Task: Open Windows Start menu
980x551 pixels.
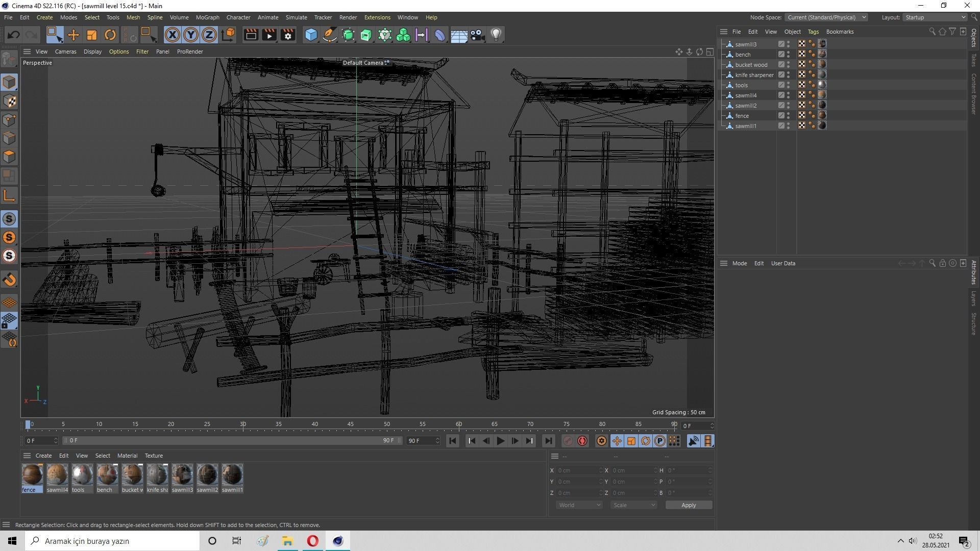Action: [12, 541]
